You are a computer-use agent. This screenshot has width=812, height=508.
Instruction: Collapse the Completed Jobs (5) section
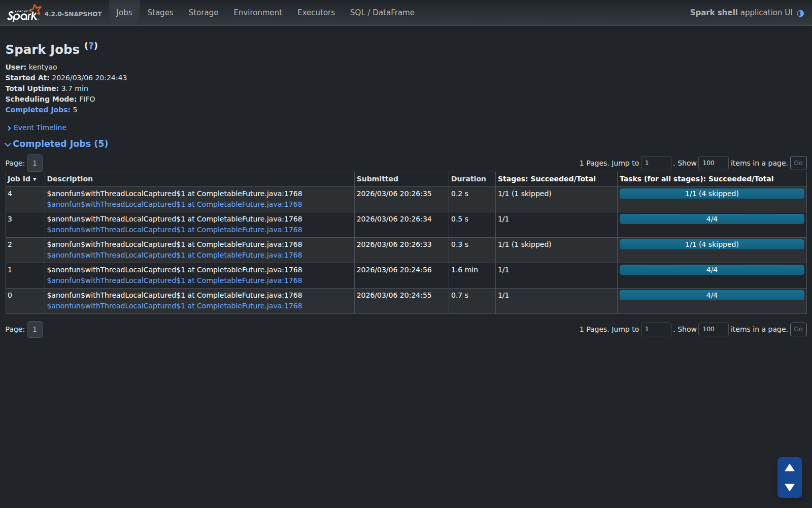pyautogui.click(x=56, y=144)
